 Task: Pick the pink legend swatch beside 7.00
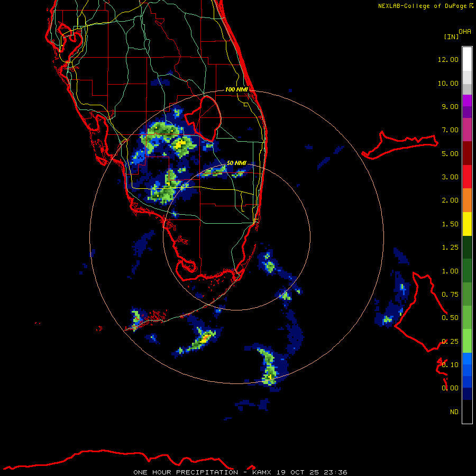click(x=467, y=130)
